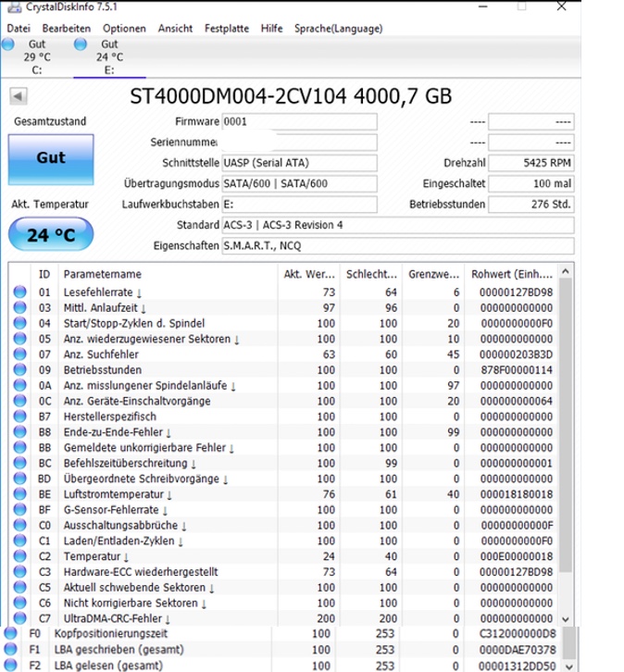Click the Übertragungsmodus field

[299, 183]
